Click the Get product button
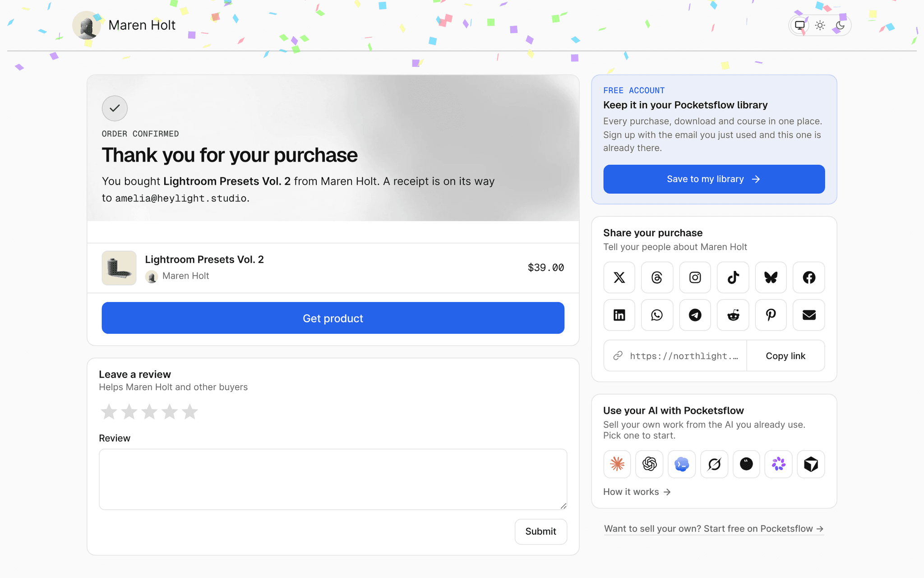The image size is (924, 578). pos(333,318)
